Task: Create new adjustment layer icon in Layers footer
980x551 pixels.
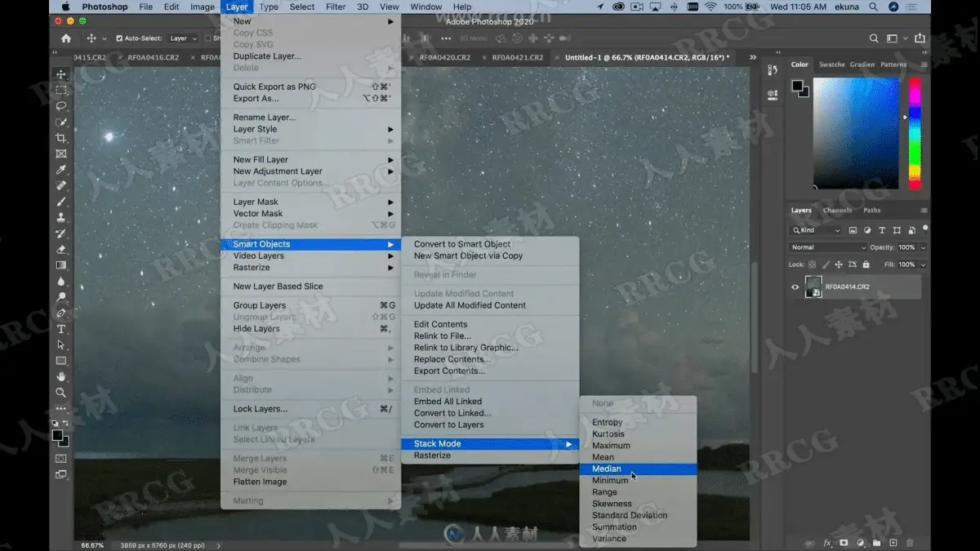Action: [860, 542]
